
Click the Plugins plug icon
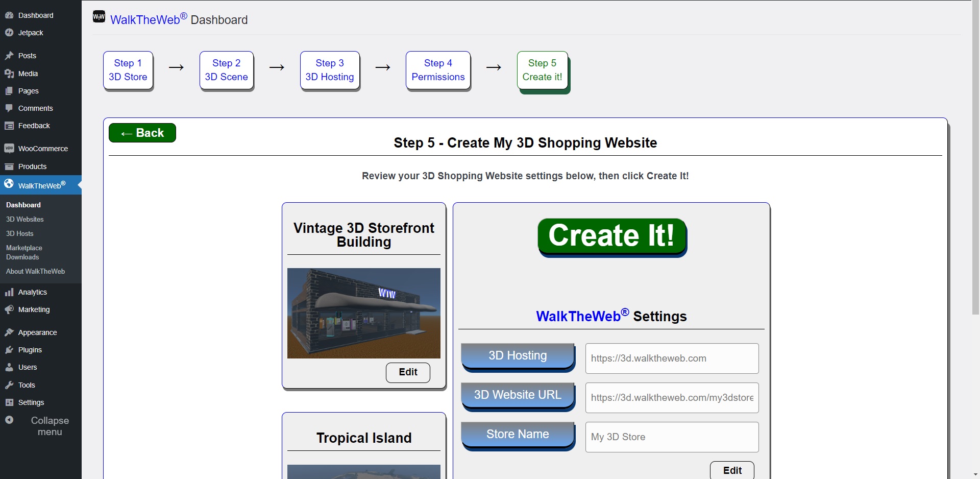point(9,350)
